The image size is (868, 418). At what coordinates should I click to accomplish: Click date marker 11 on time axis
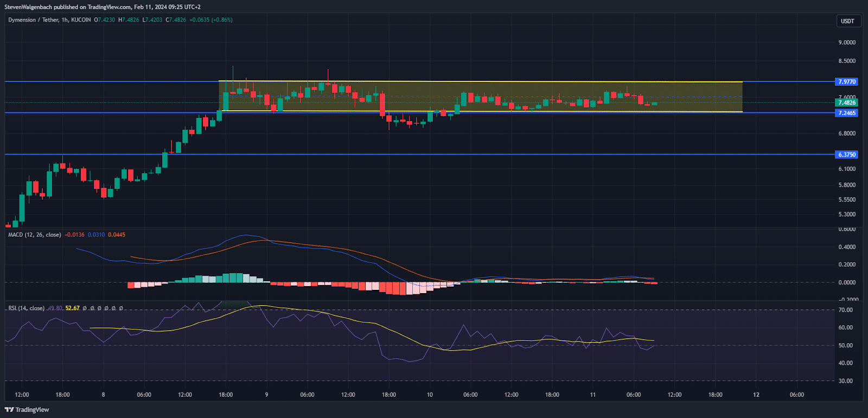click(593, 395)
